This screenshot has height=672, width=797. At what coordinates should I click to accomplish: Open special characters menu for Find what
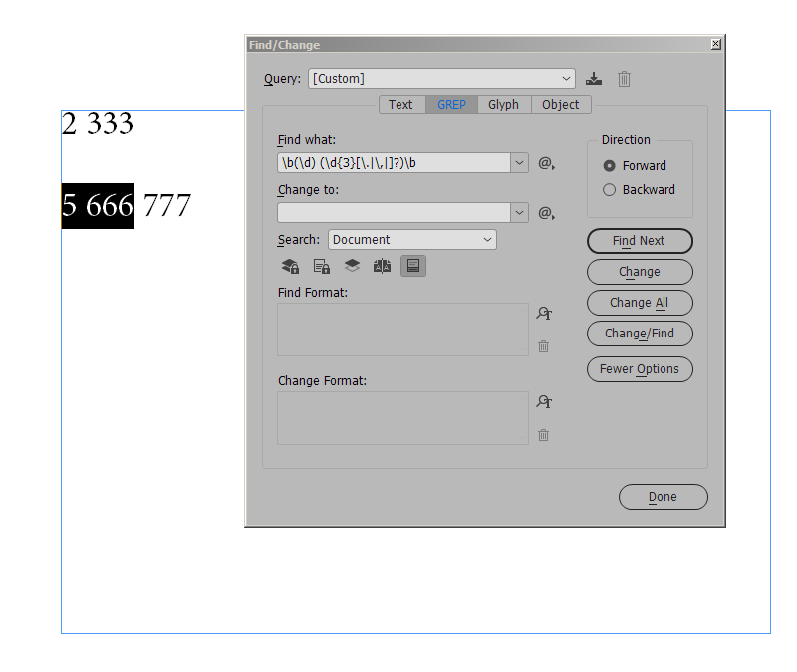tap(546, 163)
